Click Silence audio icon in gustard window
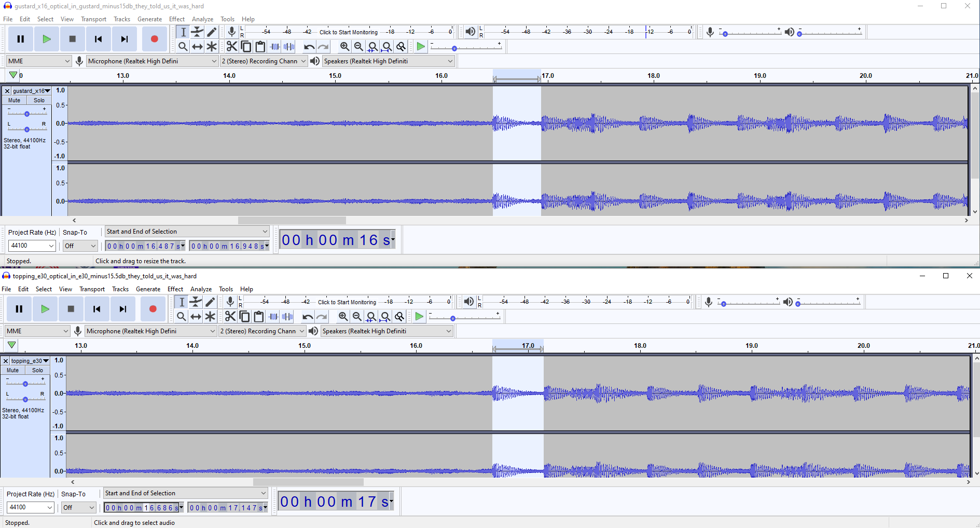Screen dimensions: 980x528 289,47
